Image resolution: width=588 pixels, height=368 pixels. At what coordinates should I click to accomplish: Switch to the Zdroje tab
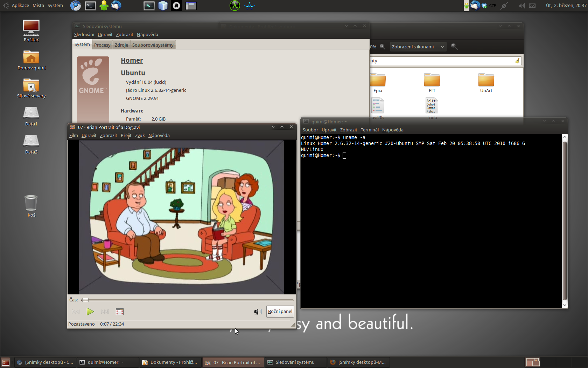pos(121,45)
